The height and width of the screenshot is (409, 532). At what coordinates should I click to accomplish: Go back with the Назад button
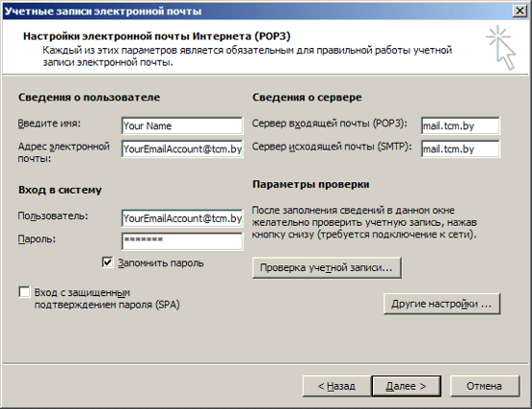(x=336, y=386)
